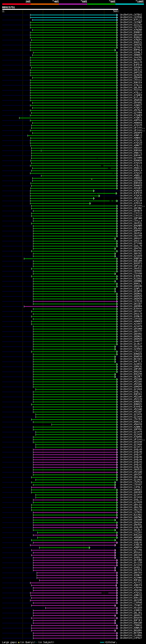Select the UniRef100_Q6ERR4 label
The height and width of the screenshot is (644, 146).
pos(131,306)
